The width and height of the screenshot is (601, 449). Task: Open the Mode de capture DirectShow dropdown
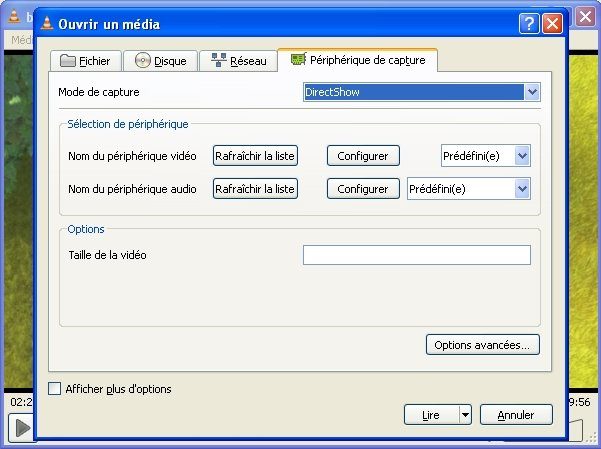(x=422, y=92)
